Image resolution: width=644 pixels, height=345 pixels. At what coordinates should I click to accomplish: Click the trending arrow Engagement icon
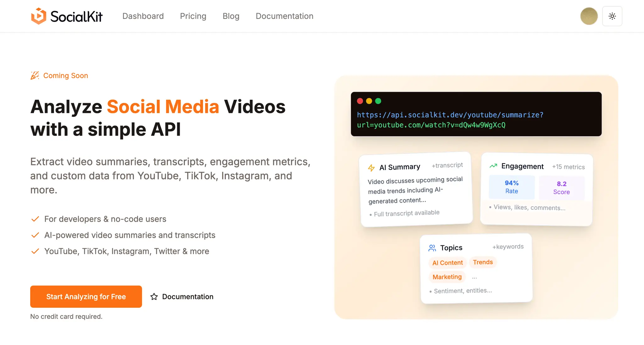tap(493, 166)
